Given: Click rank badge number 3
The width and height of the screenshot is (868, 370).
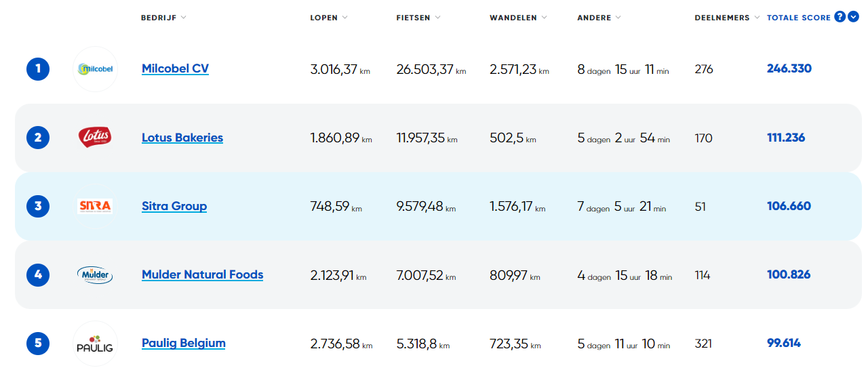Looking at the screenshot, I should click(x=38, y=206).
